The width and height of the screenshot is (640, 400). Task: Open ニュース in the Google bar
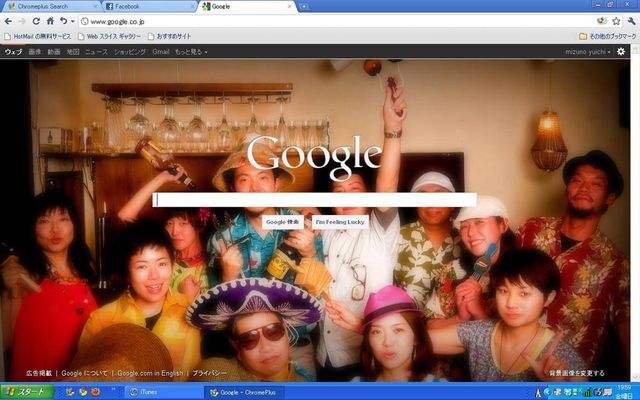tap(96, 52)
